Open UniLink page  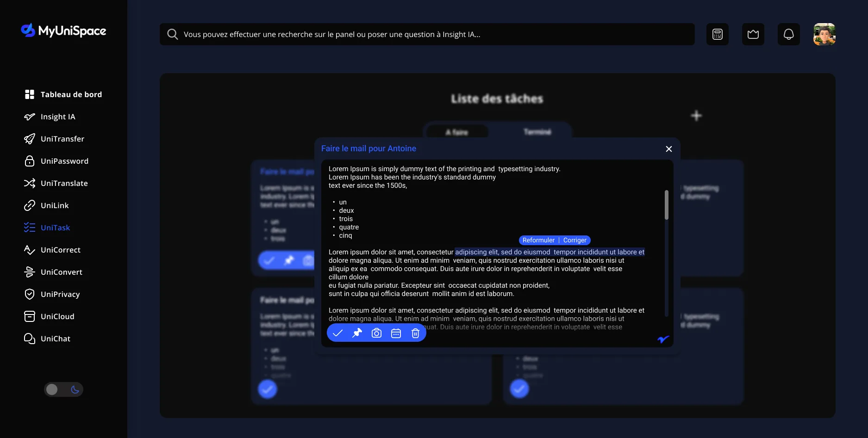(x=46, y=205)
